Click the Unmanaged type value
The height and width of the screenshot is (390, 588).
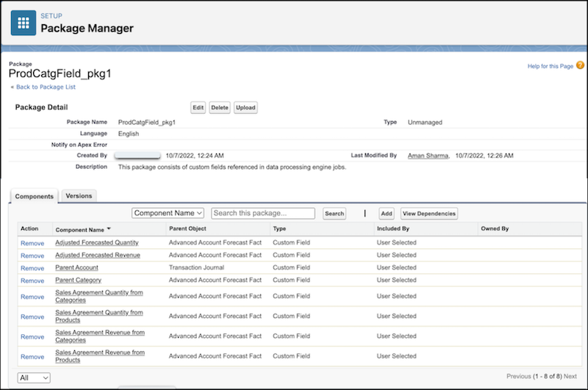click(425, 123)
